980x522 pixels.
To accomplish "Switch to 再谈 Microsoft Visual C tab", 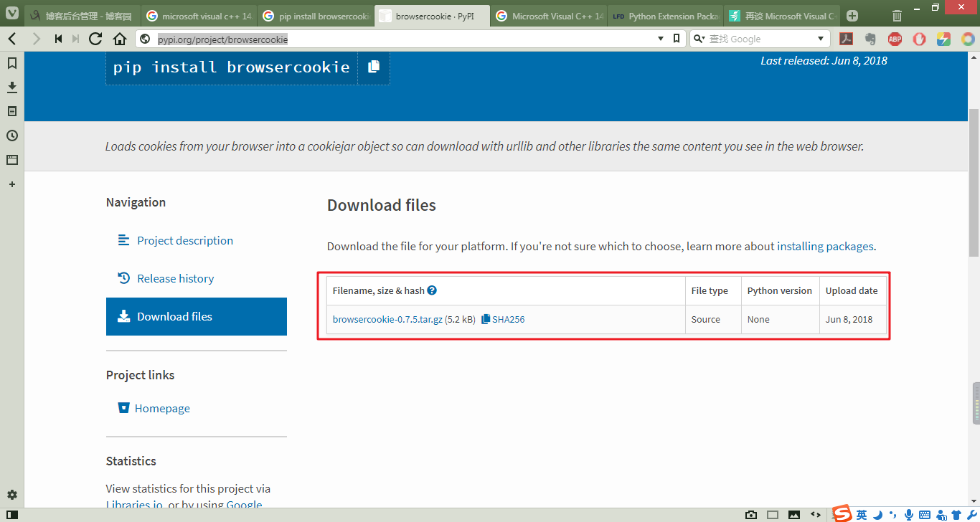I will pyautogui.click(x=782, y=16).
